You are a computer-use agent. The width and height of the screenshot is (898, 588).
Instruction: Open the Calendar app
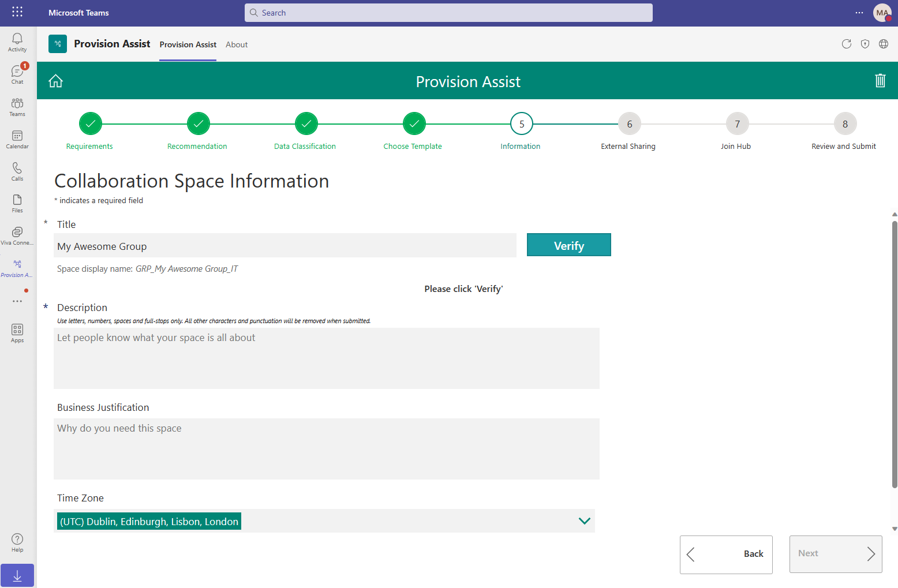point(17,139)
